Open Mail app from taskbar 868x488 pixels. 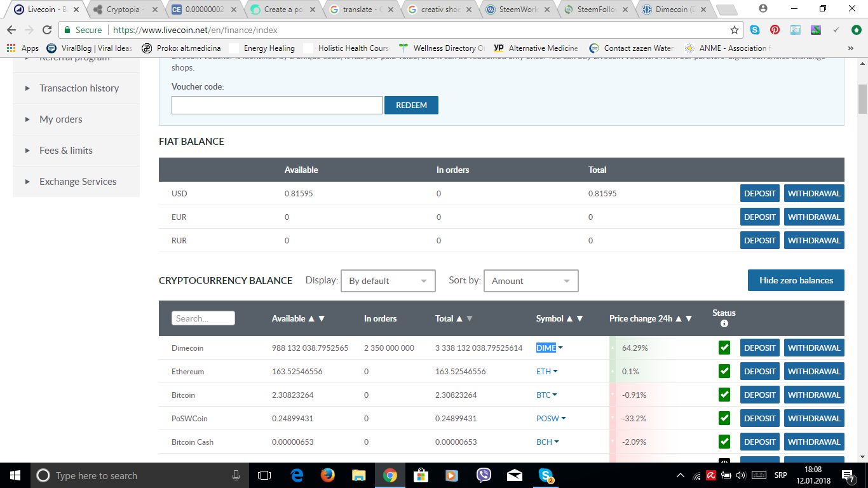515,475
